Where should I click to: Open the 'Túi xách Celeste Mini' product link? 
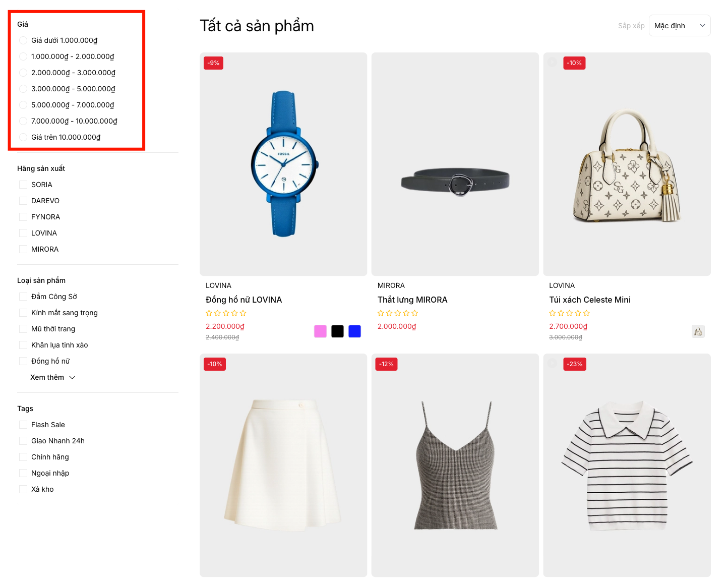click(589, 300)
